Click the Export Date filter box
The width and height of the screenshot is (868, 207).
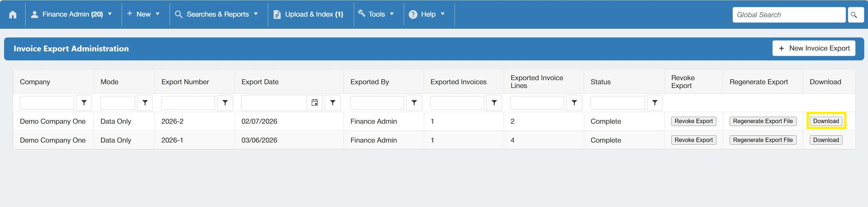pyautogui.click(x=274, y=103)
